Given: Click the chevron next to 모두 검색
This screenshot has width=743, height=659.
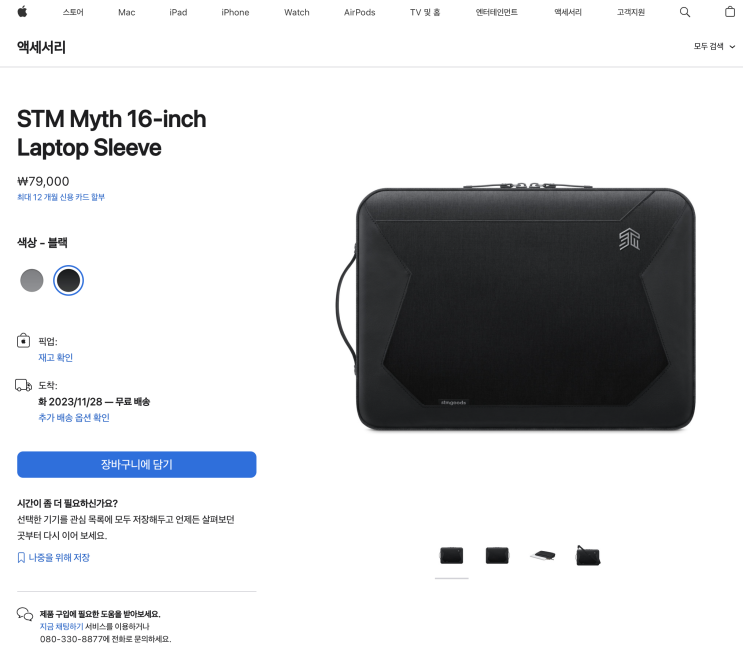Looking at the screenshot, I should (732, 47).
